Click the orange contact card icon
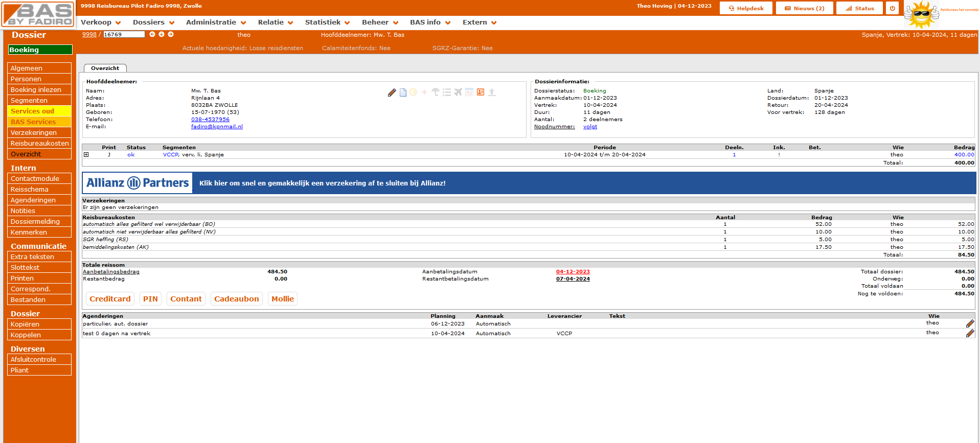 (481, 92)
